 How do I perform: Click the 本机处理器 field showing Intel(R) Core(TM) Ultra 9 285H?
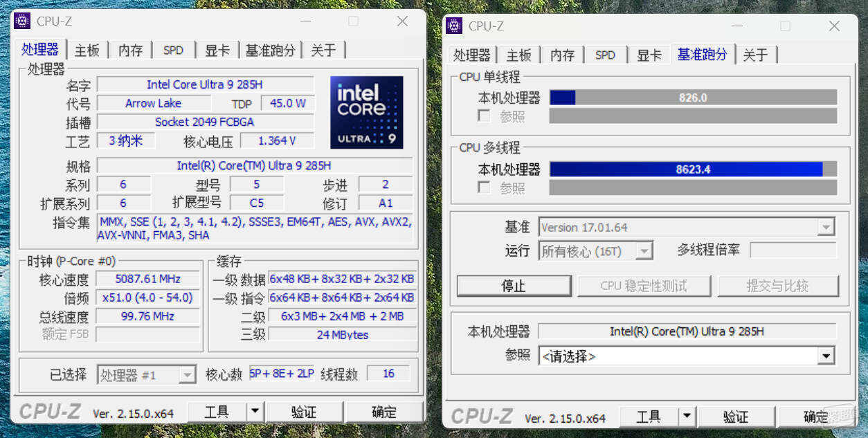tap(687, 331)
